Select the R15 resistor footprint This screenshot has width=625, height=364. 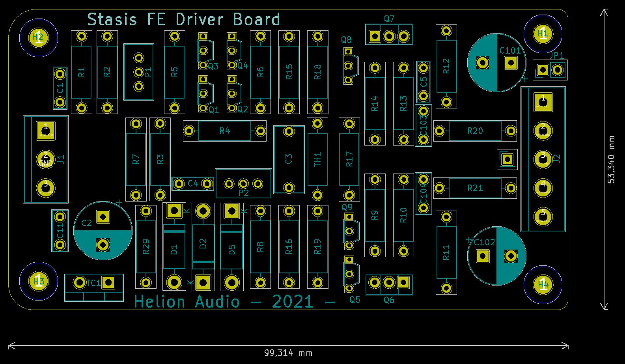289,72
